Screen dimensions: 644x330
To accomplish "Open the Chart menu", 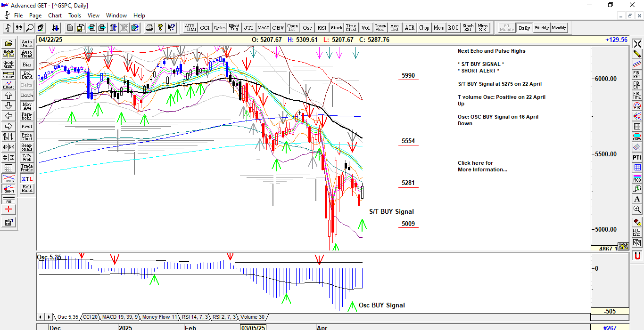I will tap(55, 16).
